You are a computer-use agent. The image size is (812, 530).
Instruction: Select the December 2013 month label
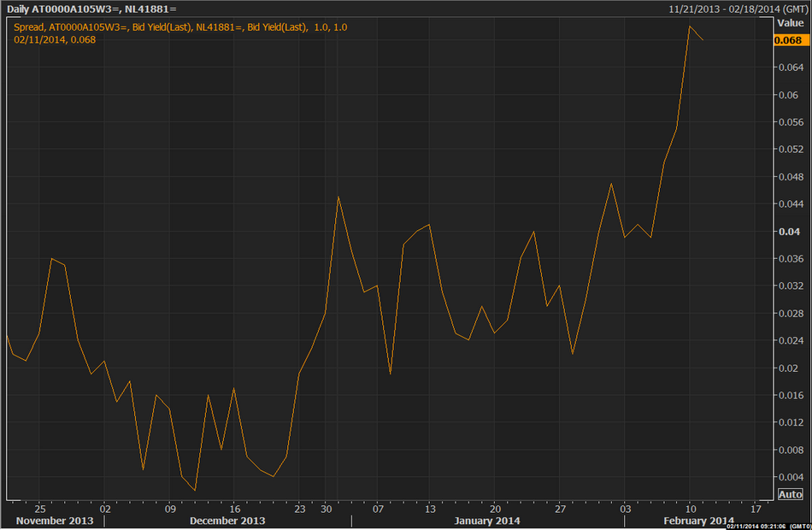click(x=227, y=521)
